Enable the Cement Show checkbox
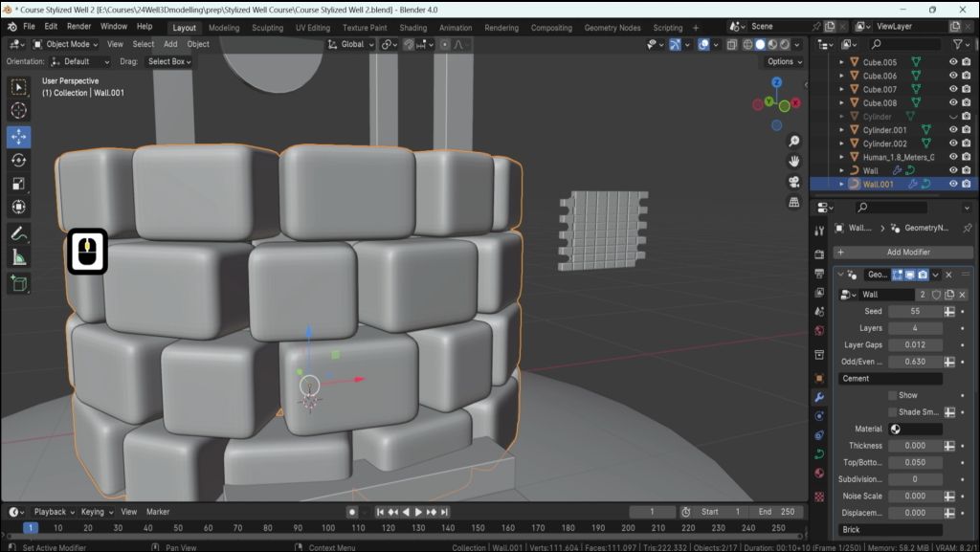 pyautogui.click(x=893, y=395)
